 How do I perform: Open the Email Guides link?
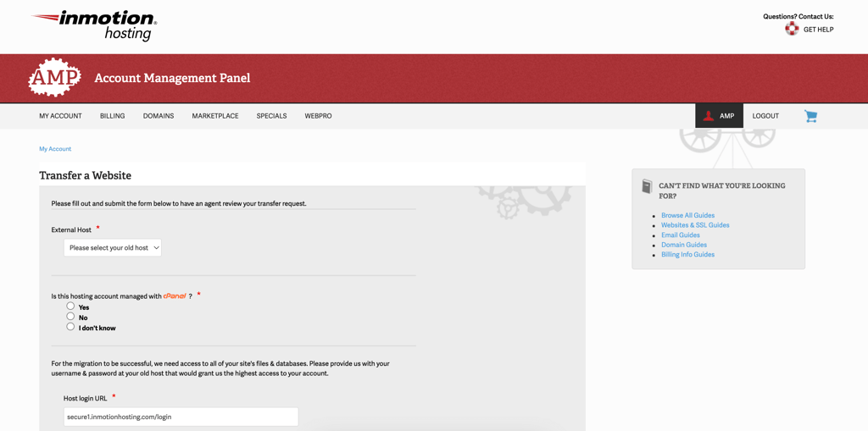pos(681,235)
